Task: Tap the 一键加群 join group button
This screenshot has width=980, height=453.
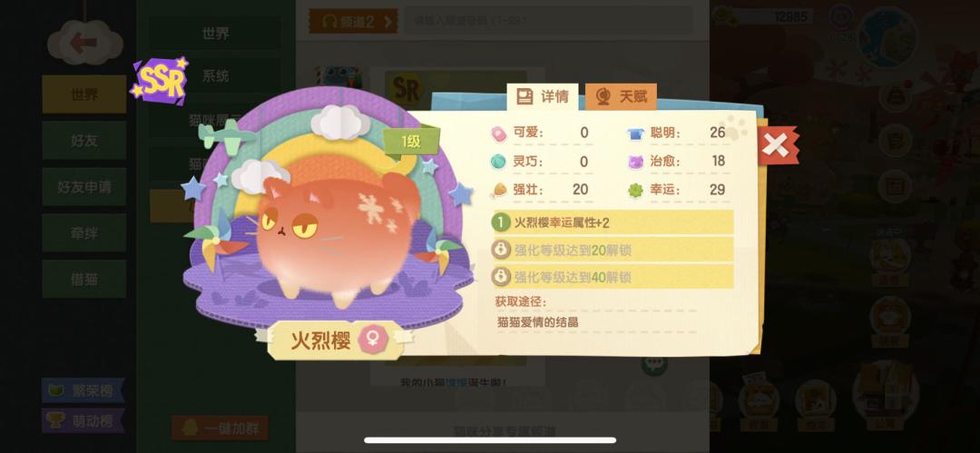Action: pos(220,428)
